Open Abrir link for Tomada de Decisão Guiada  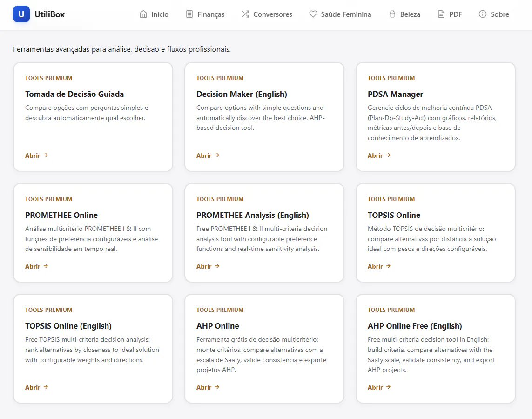37,155
